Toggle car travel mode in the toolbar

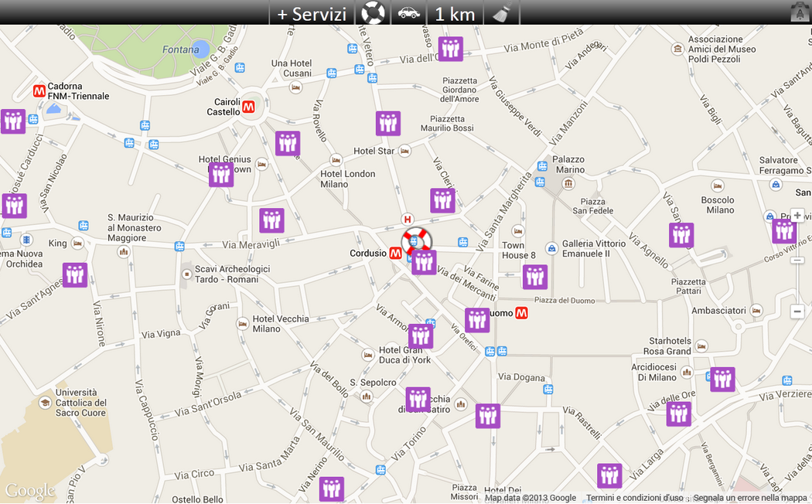click(x=408, y=13)
